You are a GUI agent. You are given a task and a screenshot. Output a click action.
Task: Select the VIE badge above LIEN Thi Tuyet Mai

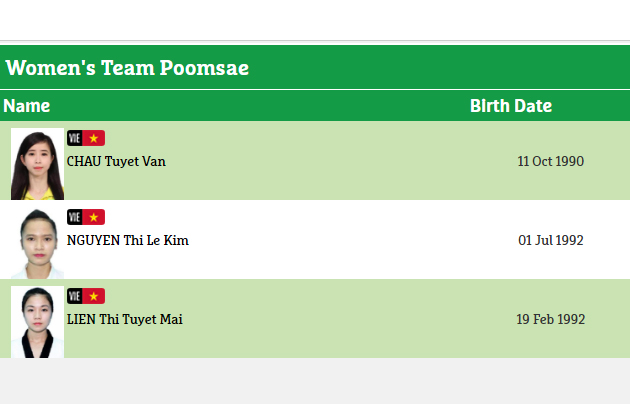click(74, 296)
